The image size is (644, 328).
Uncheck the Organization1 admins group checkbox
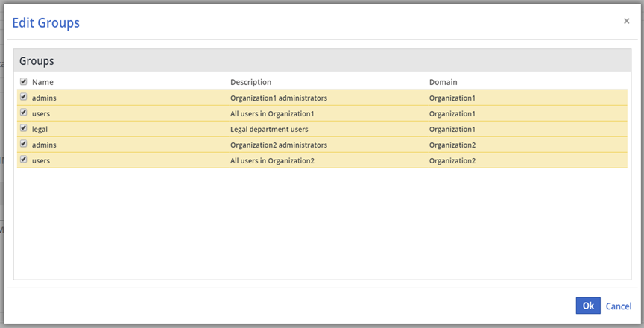pyautogui.click(x=24, y=97)
